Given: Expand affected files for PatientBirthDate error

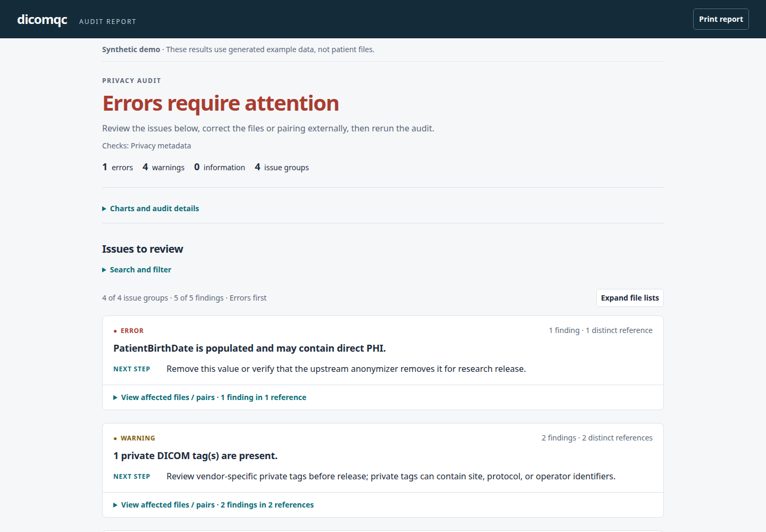Looking at the screenshot, I should [x=210, y=397].
